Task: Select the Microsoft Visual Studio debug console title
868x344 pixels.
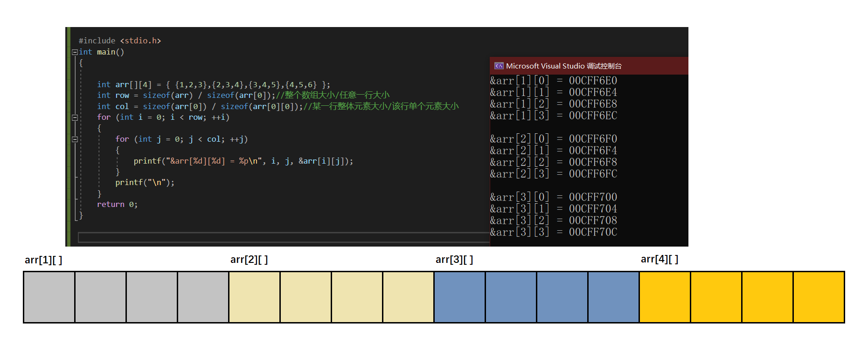Action: pyautogui.click(x=564, y=66)
